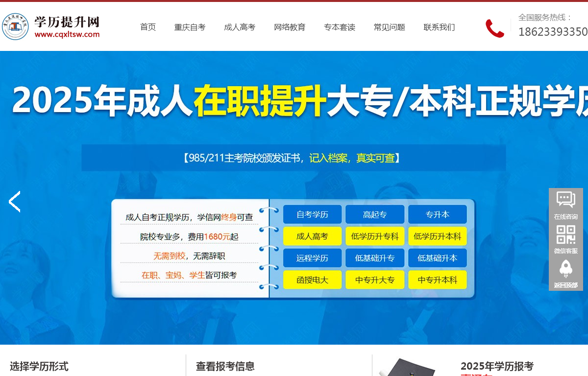
Task: Open the 常见问题 menu item
Action: click(389, 28)
